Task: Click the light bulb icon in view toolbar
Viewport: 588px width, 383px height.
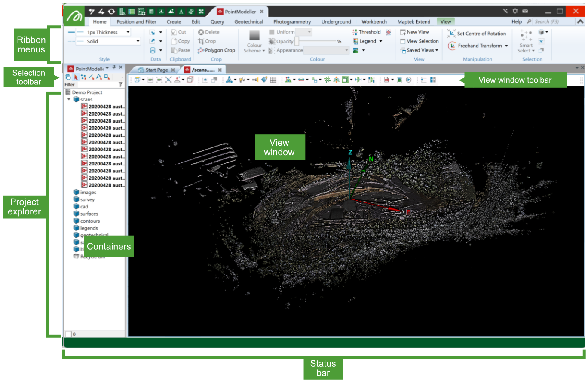Action: click(242, 80)
